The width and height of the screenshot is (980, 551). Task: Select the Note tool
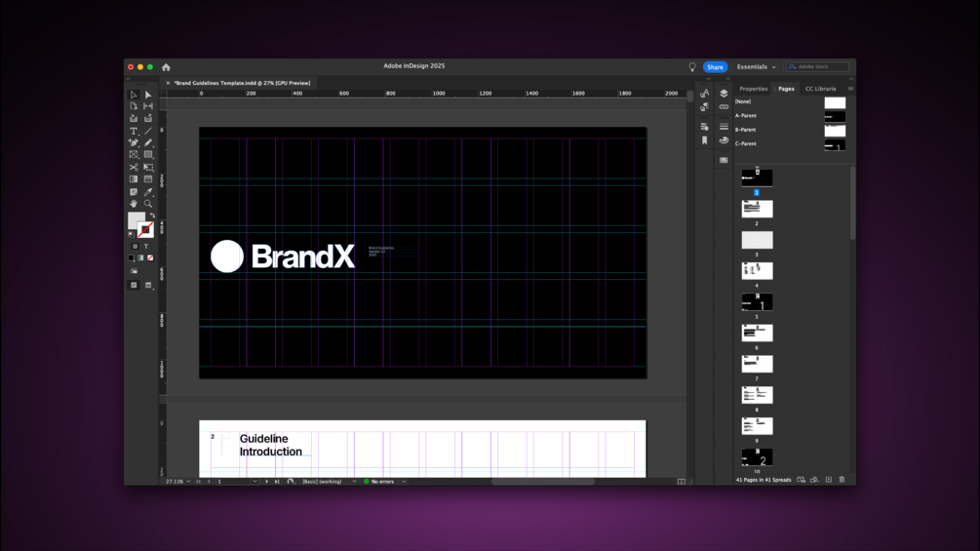point(134,192)
